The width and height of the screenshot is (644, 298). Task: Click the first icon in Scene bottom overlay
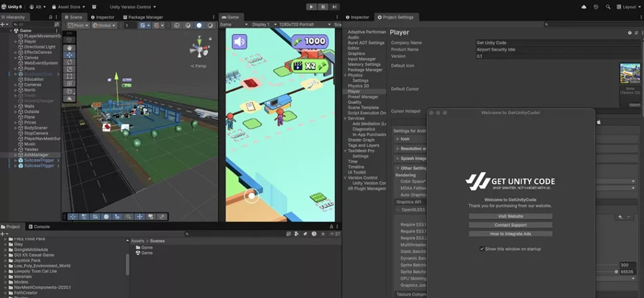[x=73, y=216]
